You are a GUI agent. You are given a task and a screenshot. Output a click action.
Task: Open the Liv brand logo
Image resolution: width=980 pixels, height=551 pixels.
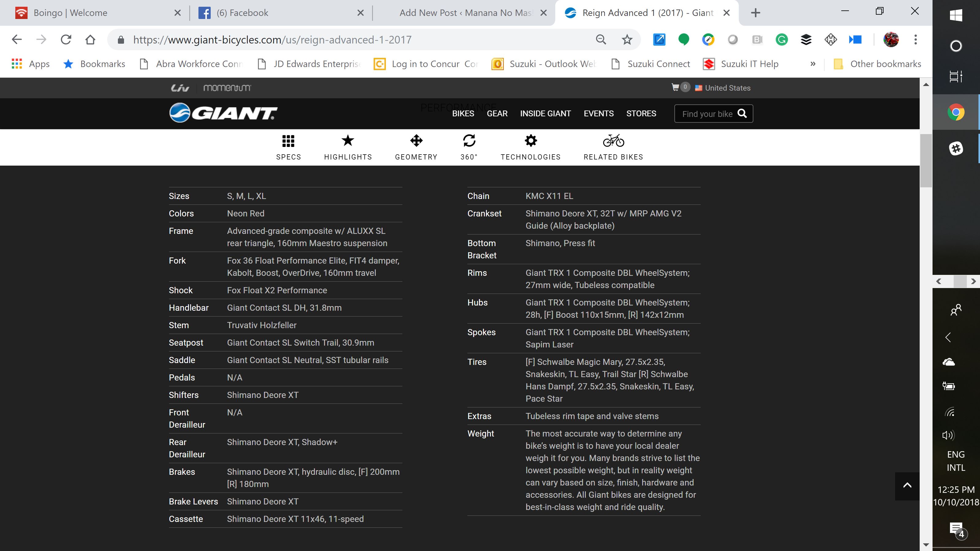pyautogui.click(x=179, y=88)
